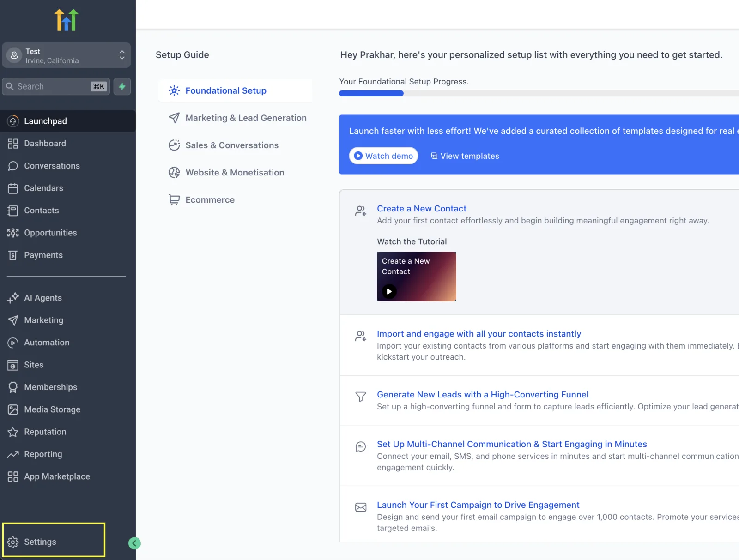
Task: Click the chat icon beside Multi-Channel Communication
Action: click(361, 446)
